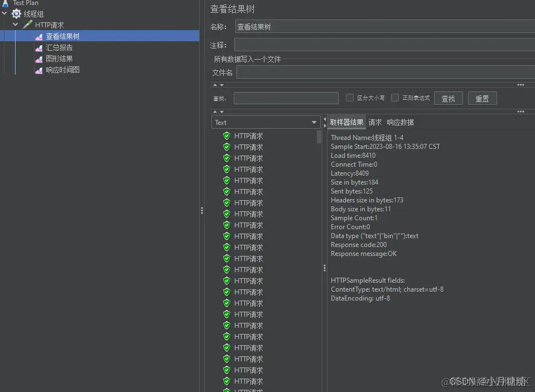The width and height of the screenshot is (535, 392).
Task: Switch to the 取样器结果 tab
Action: pyautogui.click(x=346, y=122)
